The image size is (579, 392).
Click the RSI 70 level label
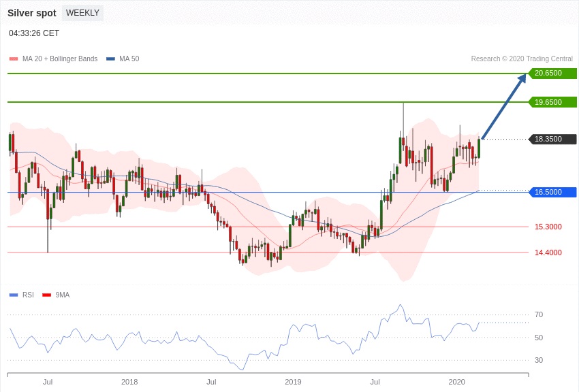[x=539, y=314]
